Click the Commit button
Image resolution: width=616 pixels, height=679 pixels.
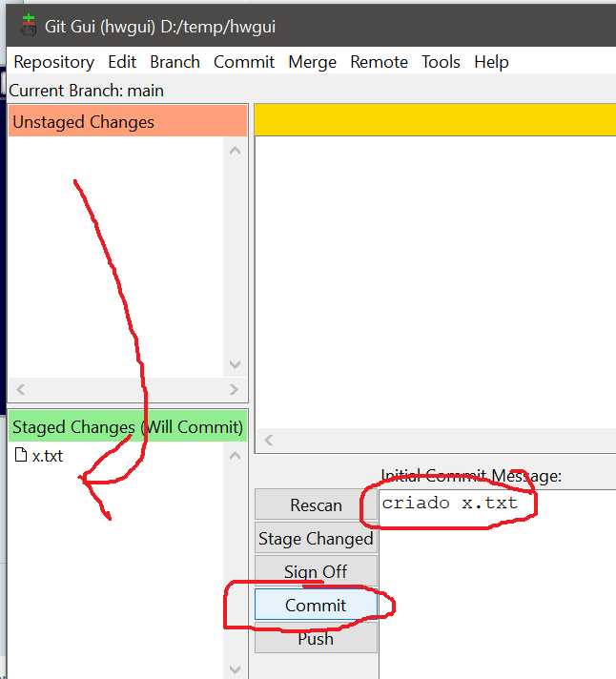tap(316, 605)
